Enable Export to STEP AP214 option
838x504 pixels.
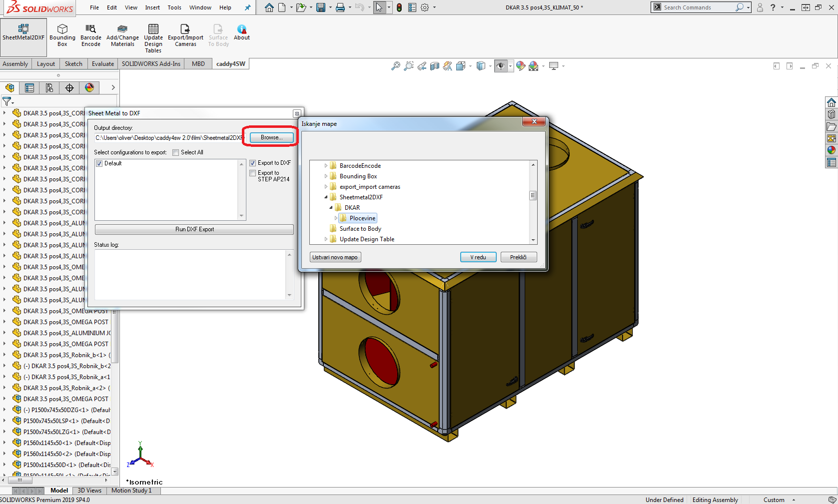(x=253, y=173)
